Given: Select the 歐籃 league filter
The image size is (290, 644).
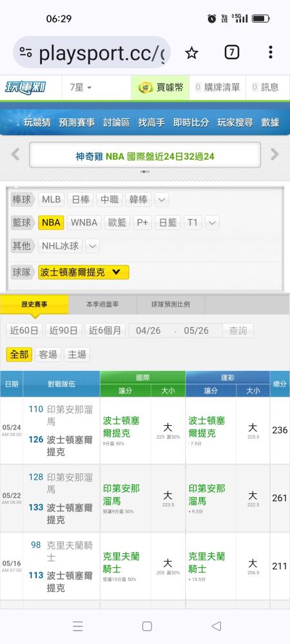Looking at the screenshot, I should click(x=117, y=223).
